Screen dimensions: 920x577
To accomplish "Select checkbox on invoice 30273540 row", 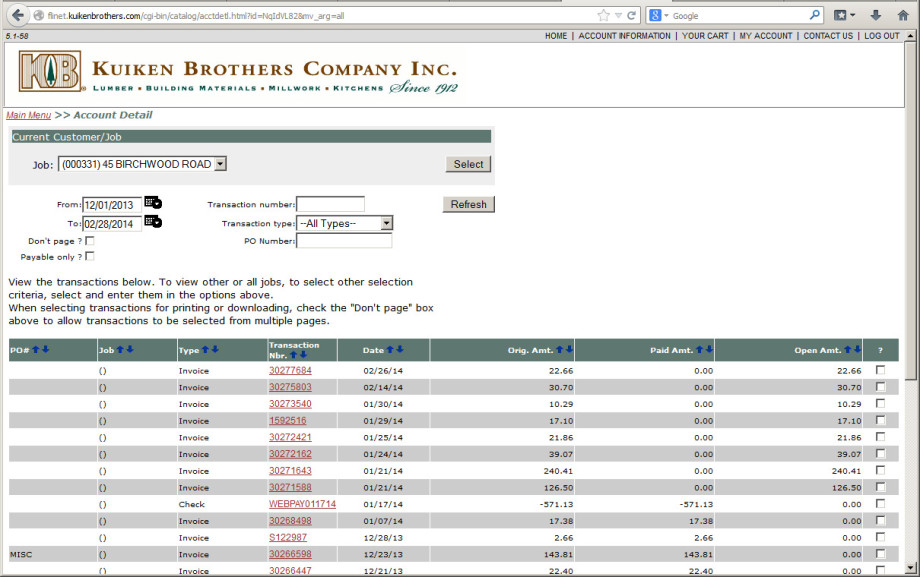I will (x=880, y=403).
